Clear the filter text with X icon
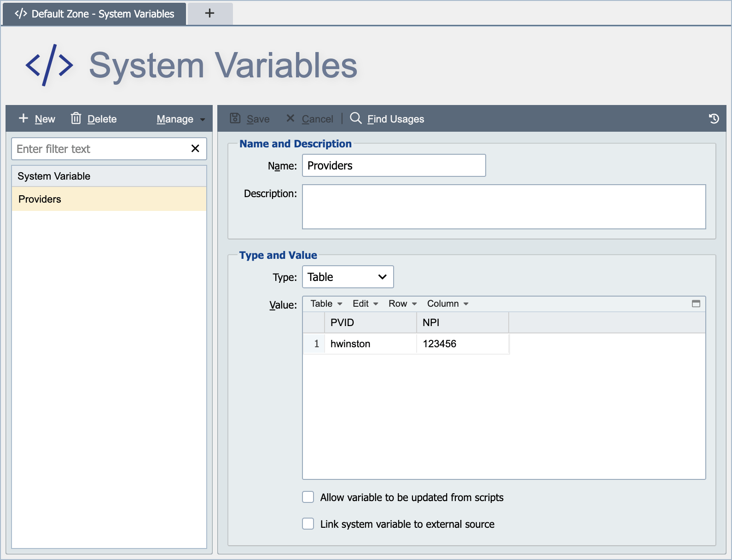This screenshot has height=560, width=732. 195,148
